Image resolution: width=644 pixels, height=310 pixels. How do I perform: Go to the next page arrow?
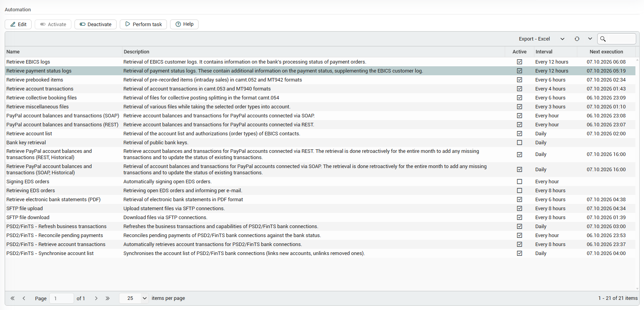tap(96, 298)
